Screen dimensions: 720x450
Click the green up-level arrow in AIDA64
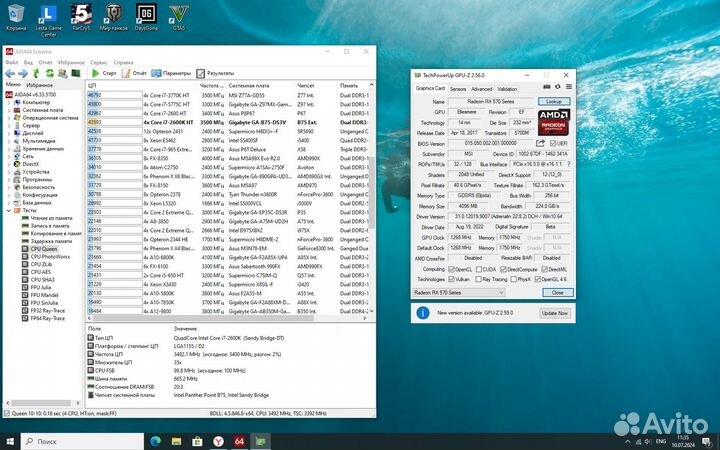[x=36, y=73]
